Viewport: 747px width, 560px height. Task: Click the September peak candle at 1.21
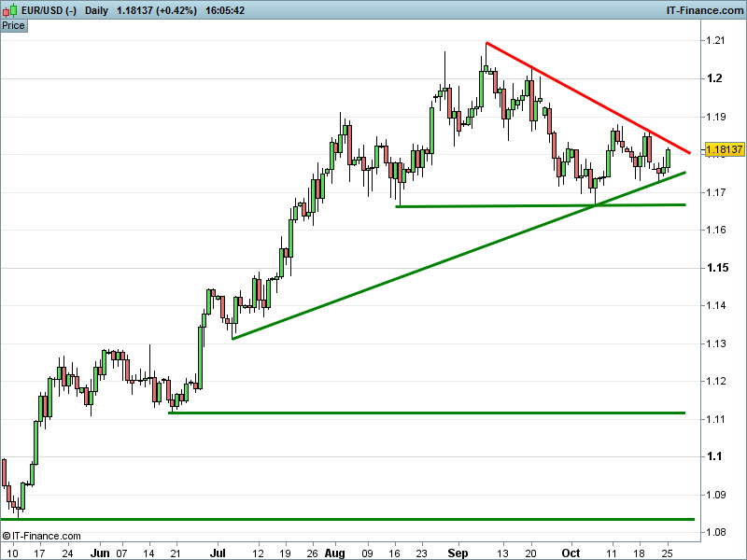pos(486,69)
